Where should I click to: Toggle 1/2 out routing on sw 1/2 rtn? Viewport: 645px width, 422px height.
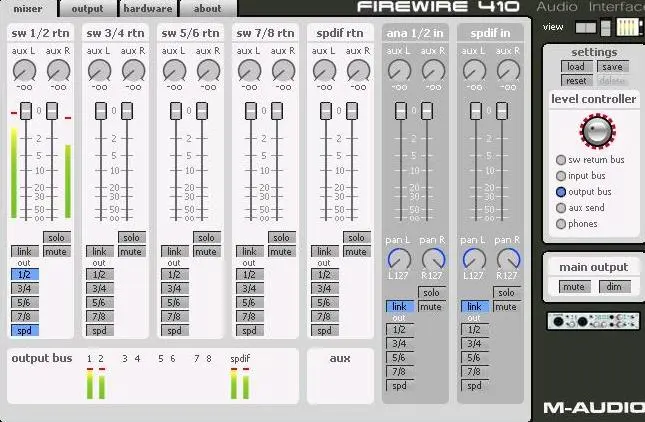tap(25, 274)
